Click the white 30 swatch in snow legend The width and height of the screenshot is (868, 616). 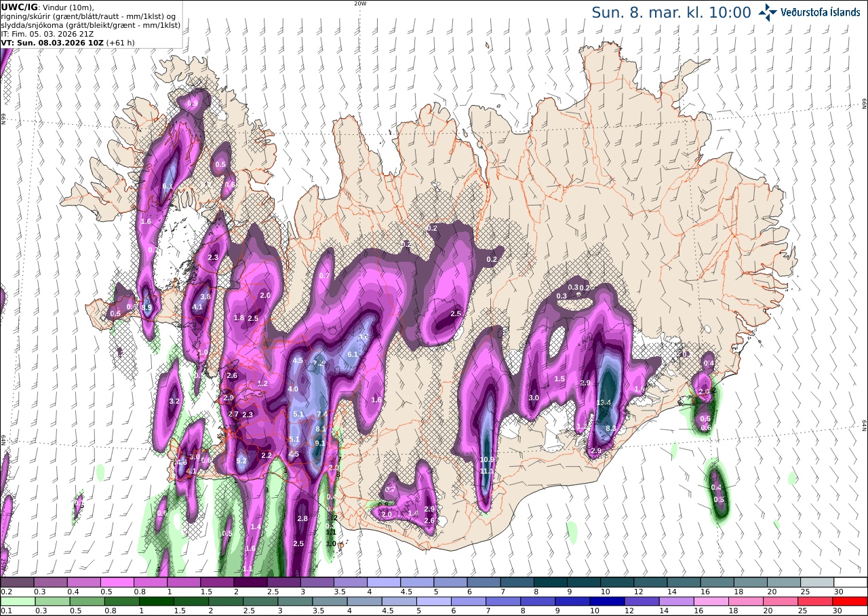[x=850, y=582]
